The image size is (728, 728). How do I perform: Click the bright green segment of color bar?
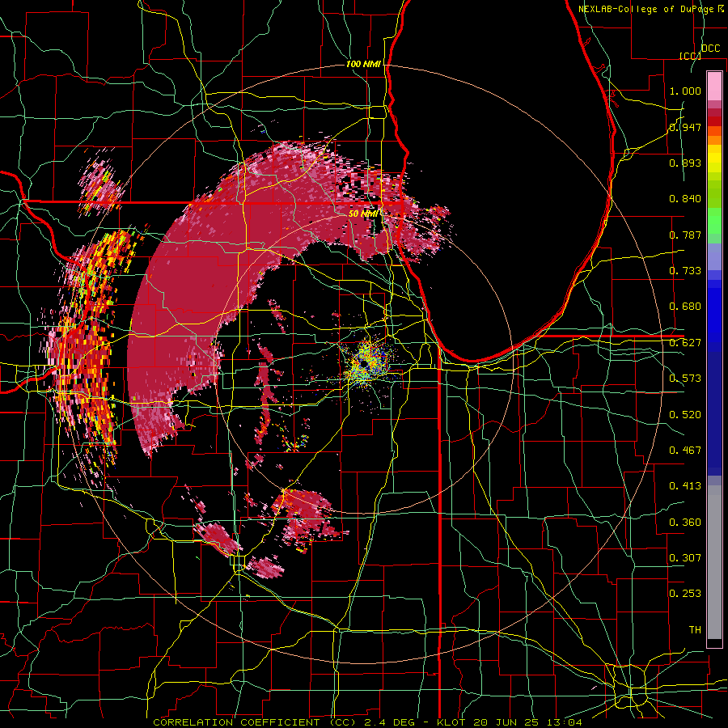(714, 221)
